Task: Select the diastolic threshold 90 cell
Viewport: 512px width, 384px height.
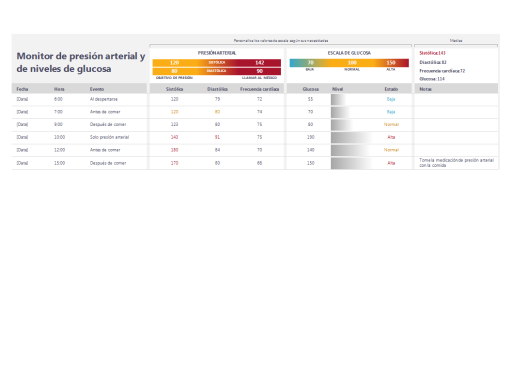Action: coord(260,71)
